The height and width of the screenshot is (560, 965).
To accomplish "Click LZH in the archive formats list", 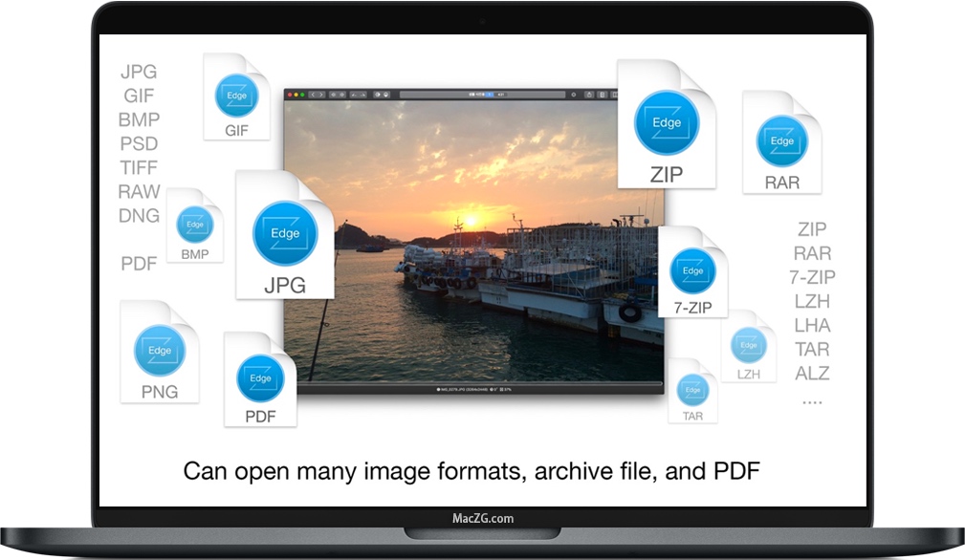I will tap(812, 301).
